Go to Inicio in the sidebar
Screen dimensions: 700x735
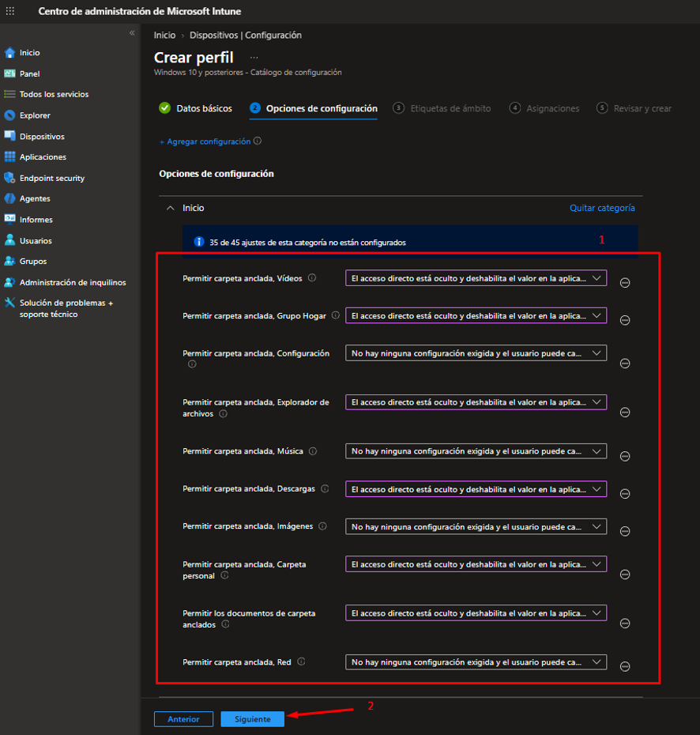[29, 52]
